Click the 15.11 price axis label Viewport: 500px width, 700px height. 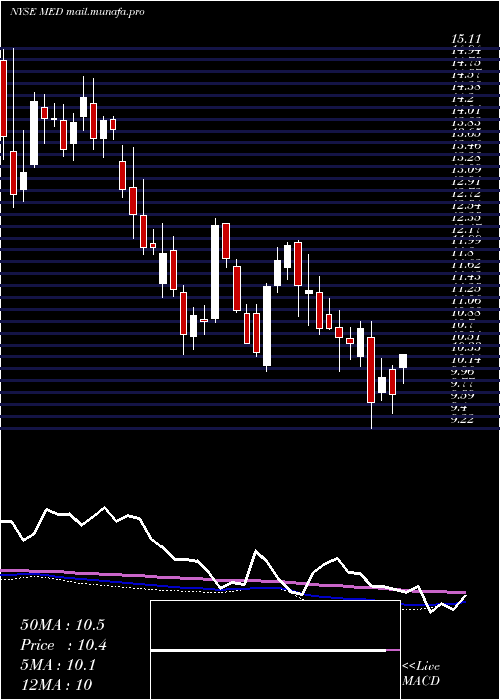tap(467, 40)
